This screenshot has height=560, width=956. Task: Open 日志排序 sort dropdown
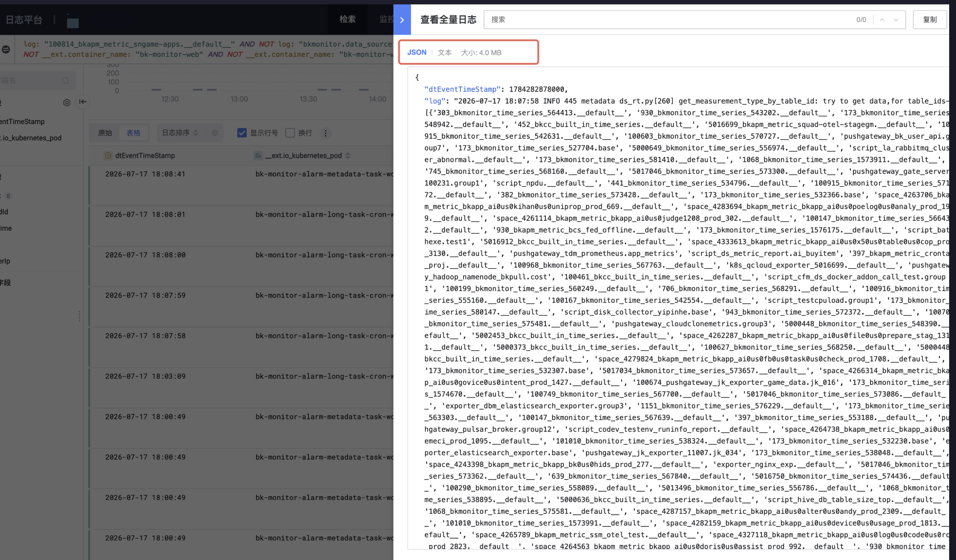180,133
